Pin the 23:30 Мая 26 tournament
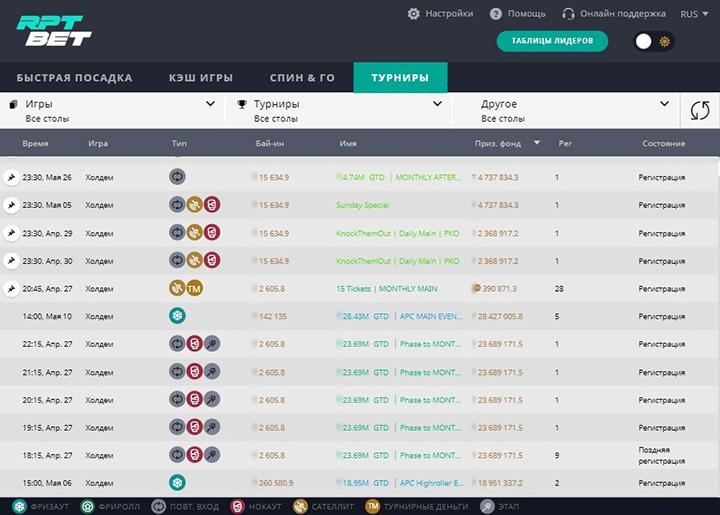The width and height of the screenshot is (720, 515). tap(10, 178)
